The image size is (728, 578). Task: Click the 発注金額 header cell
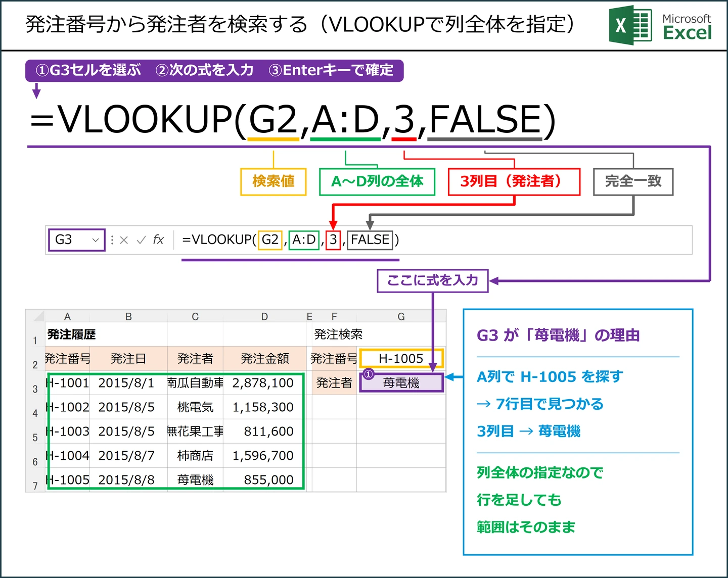264,359
